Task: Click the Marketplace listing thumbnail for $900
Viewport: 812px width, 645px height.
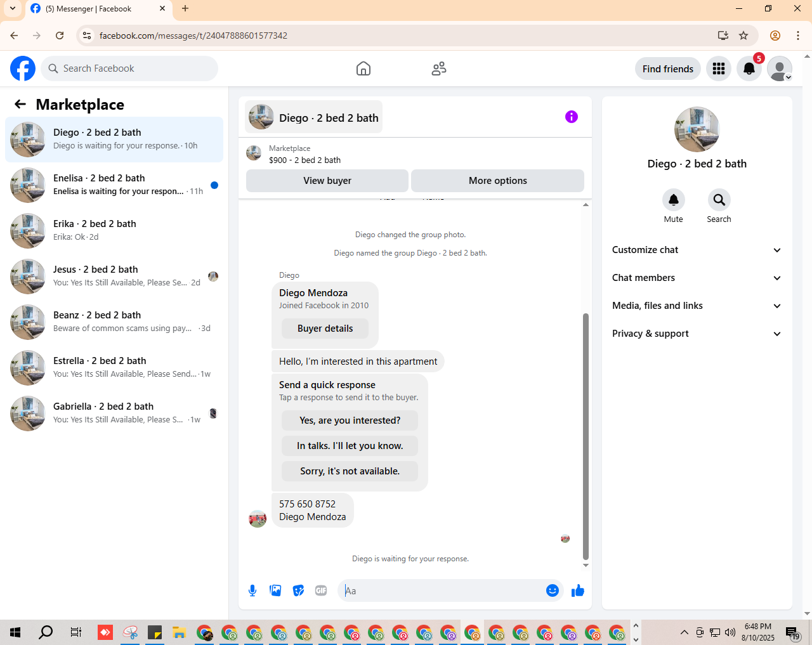Action: coord(254,153)
